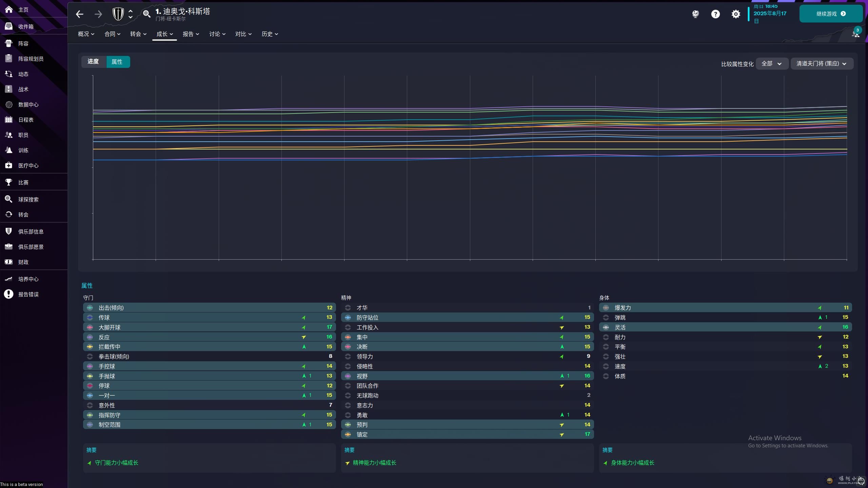Open the 收件箱 inbox icon
The image size is (868, 488).
point(9,26)
